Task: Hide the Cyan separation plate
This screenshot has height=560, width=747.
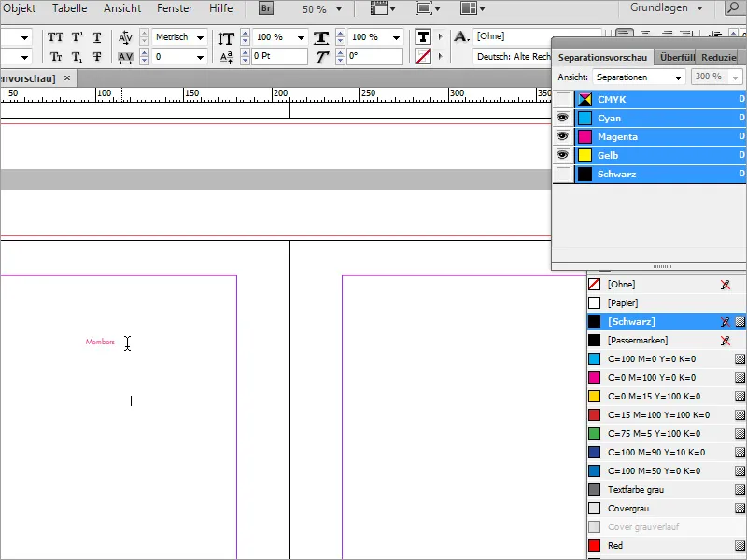Action: [x=563, y=119]
